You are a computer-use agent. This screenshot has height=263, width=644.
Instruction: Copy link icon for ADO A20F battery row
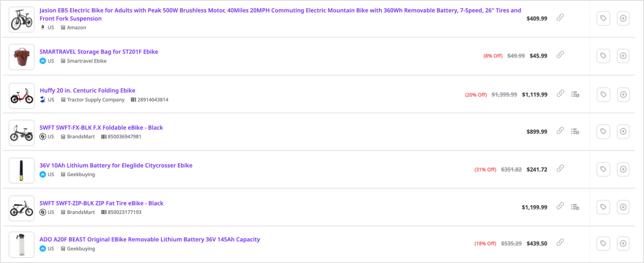coord(560,242)
